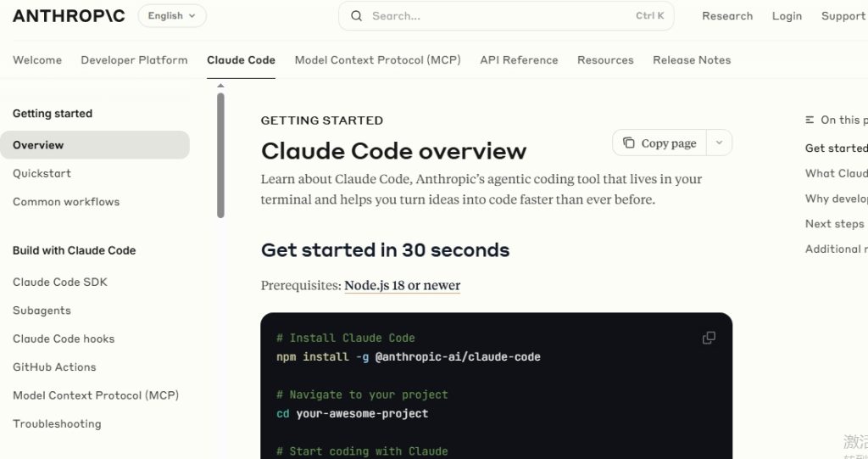
Task: Click the Copy page button
Action: pos(659,143)
